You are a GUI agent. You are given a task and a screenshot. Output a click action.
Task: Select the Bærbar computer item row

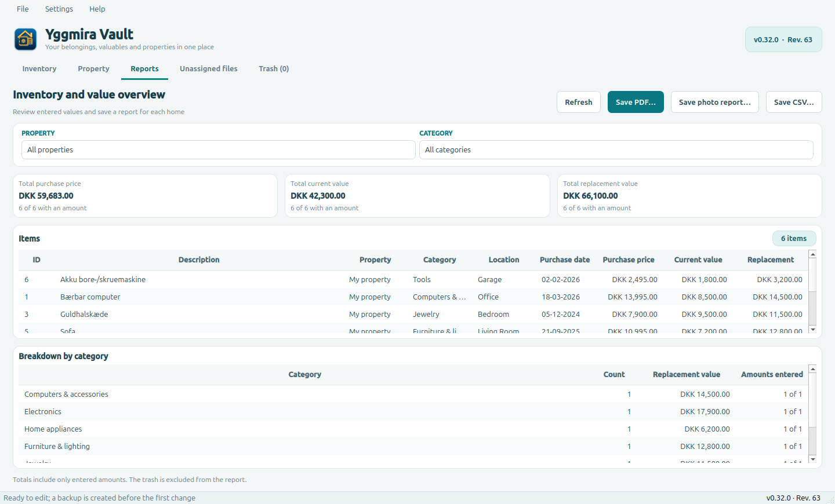pos(413,297)
